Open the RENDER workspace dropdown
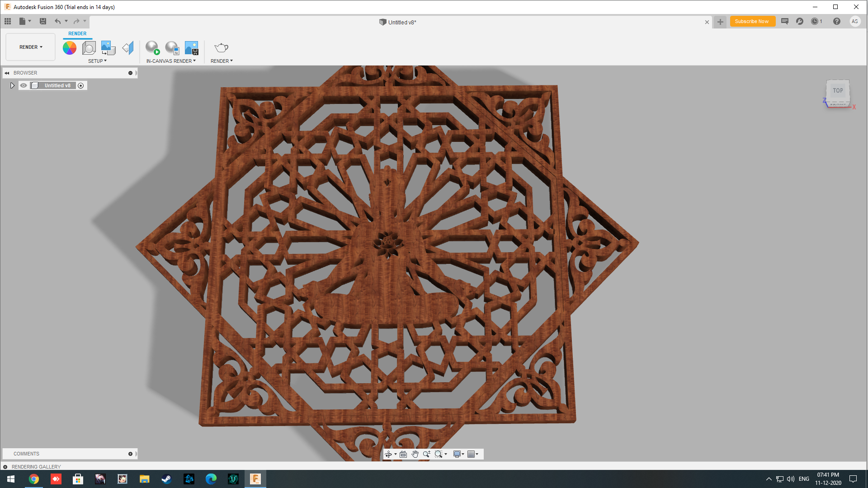The width and height of the screenshot is (868, 488). (x=31, y=47)
